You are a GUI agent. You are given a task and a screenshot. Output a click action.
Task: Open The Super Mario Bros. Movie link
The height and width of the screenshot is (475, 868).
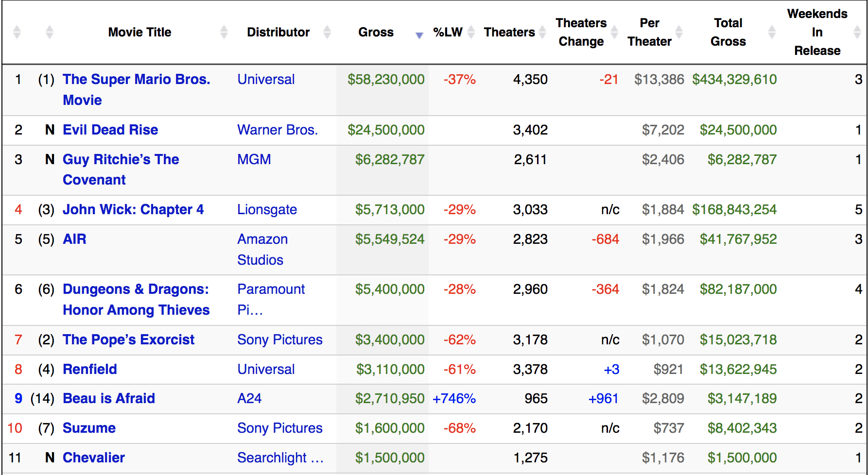coord(137,89)
